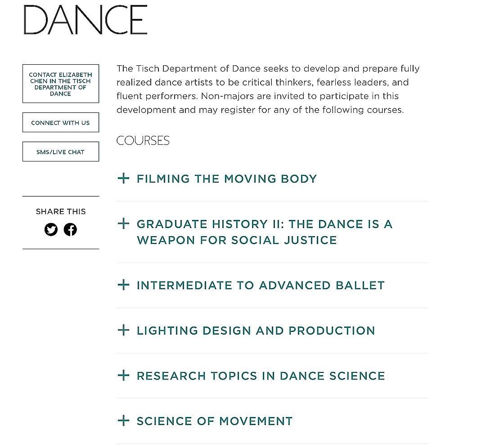The width and height of the screenshot is (486, 448).
Task: Click plus icon beside Research Topics in Dance Science
Action: click(123, 375)
